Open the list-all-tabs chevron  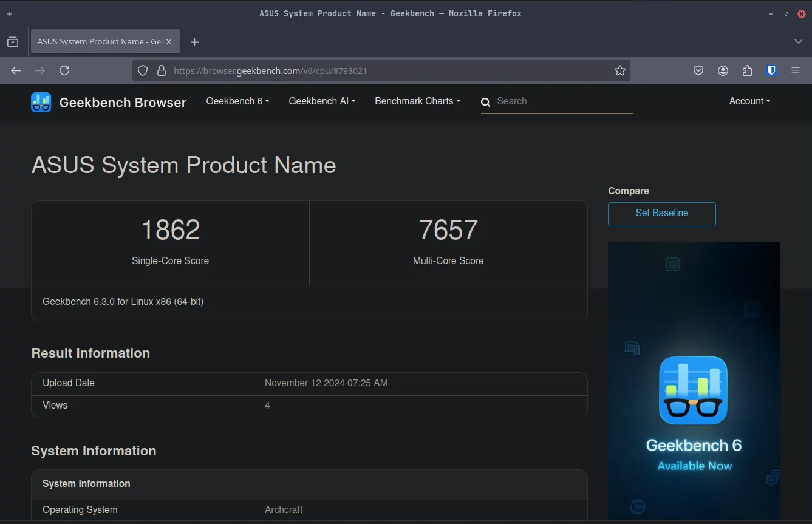tap(799, 41)
